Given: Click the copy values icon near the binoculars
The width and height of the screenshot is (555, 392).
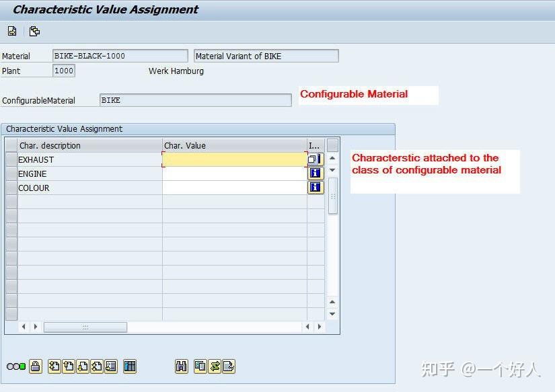Looking at the screenshot, I should point(199,366).
